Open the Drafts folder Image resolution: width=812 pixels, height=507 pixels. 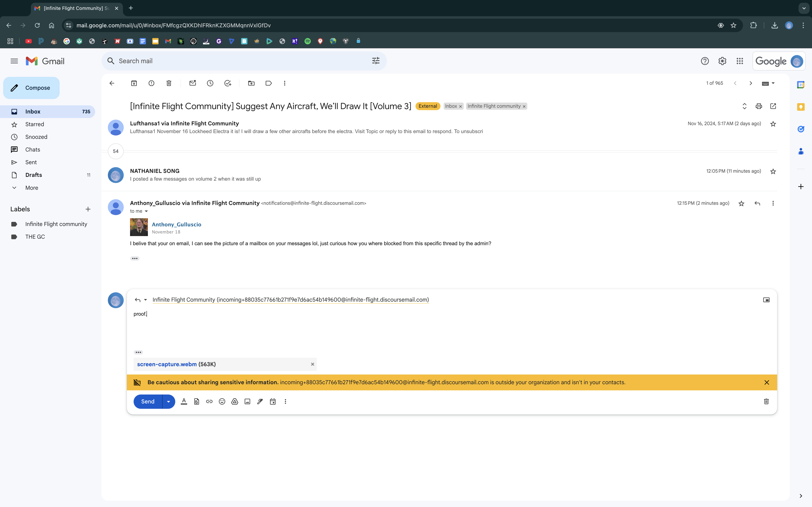[x=34, y=175]
